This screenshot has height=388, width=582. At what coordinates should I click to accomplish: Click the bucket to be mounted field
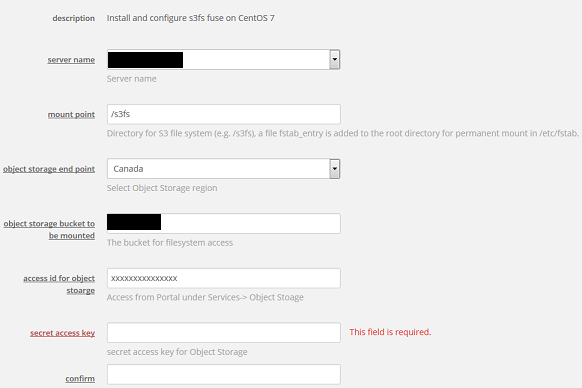tap(223, 224)
